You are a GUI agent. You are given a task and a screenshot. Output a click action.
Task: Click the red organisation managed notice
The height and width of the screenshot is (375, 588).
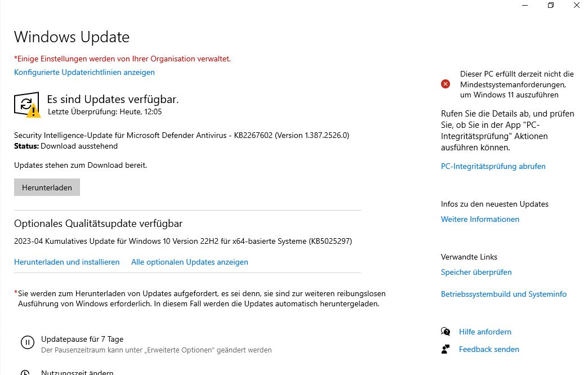tap(122, 59)
